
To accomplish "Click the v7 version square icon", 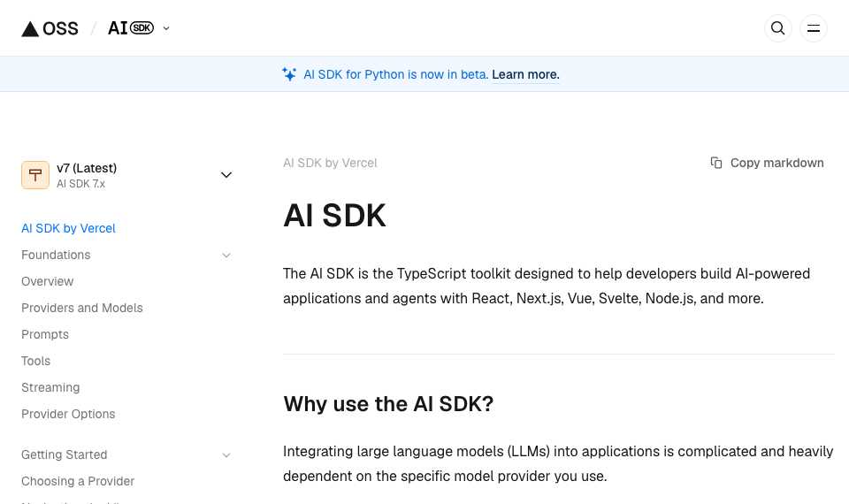I will coord(35,175).
